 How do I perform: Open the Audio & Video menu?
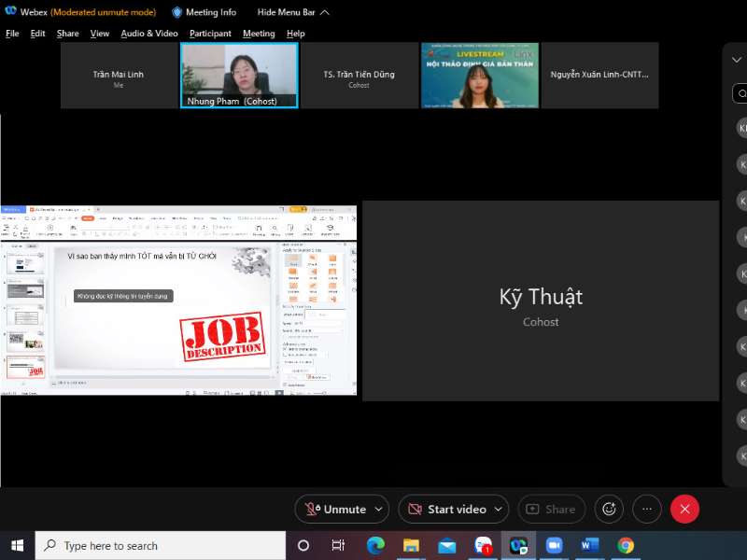pyautogui.click(x=149, y=34)
